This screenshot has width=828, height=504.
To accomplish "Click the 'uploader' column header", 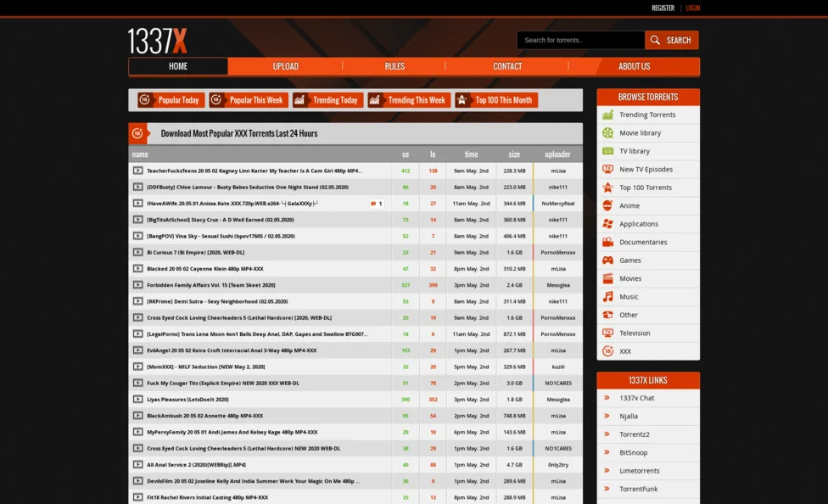I will [x=557, y=154].
